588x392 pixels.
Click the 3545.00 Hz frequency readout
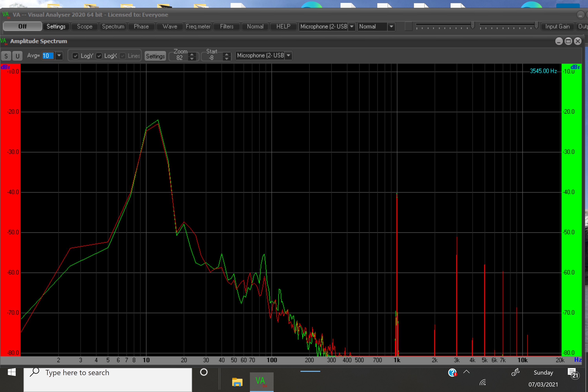point(543,71)
